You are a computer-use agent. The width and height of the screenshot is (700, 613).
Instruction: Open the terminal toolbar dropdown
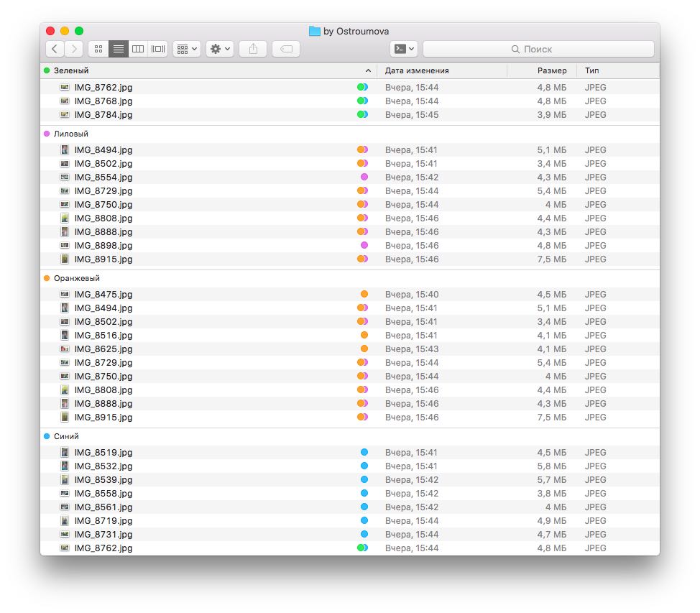coord(404,49)
